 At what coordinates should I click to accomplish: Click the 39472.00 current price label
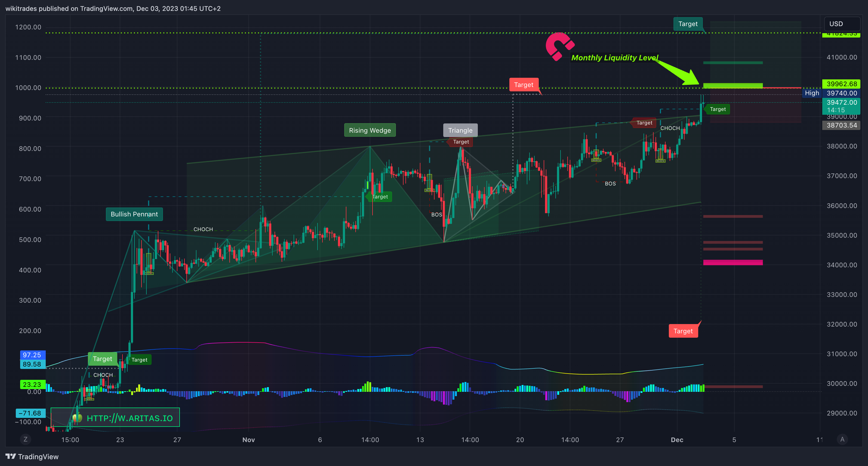pyautogui.click(x=841, y=106)
